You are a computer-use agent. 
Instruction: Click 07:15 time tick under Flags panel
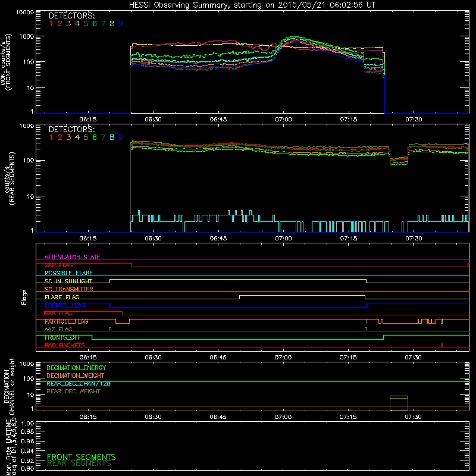(348, 358)
